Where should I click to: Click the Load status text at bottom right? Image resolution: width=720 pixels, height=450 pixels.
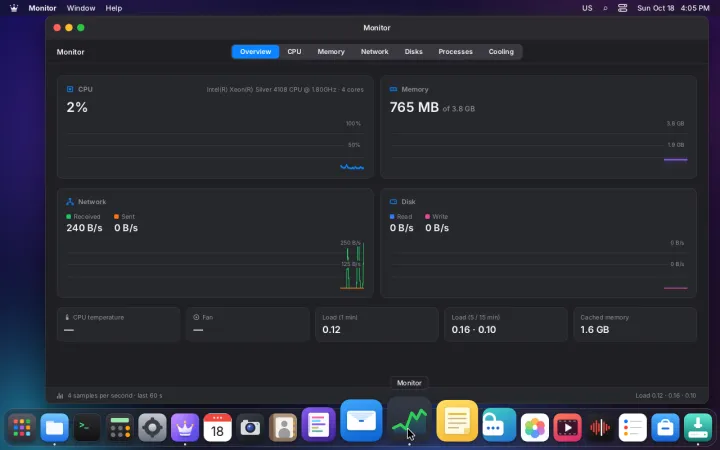click(666, 395)
